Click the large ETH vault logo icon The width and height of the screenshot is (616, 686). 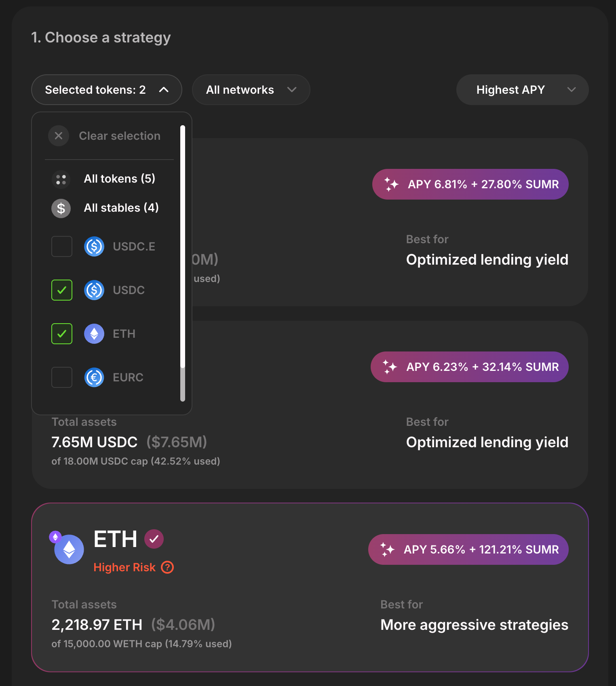pos(69,549)
